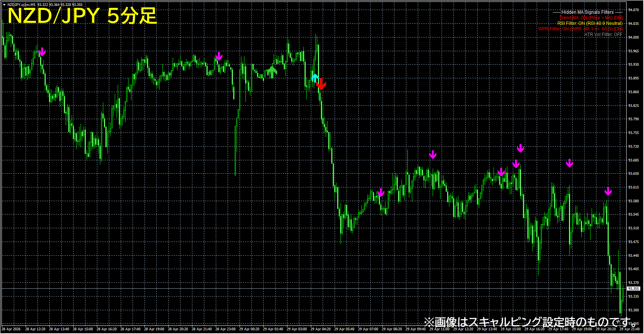
Task: Select the magenta arrow near 29 Apr 18:20
Action: [x=569, y=163]
